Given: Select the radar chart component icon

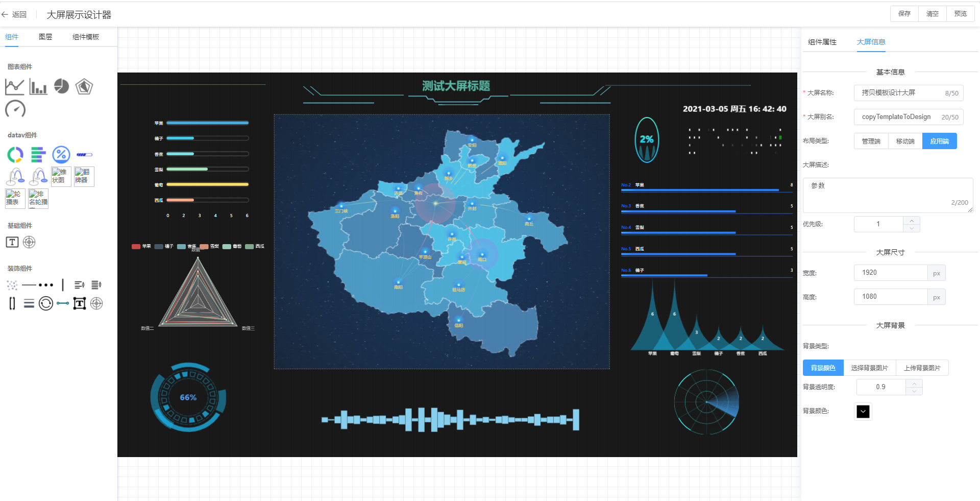Looking at the screenshot, I should [x=84, y=87].
